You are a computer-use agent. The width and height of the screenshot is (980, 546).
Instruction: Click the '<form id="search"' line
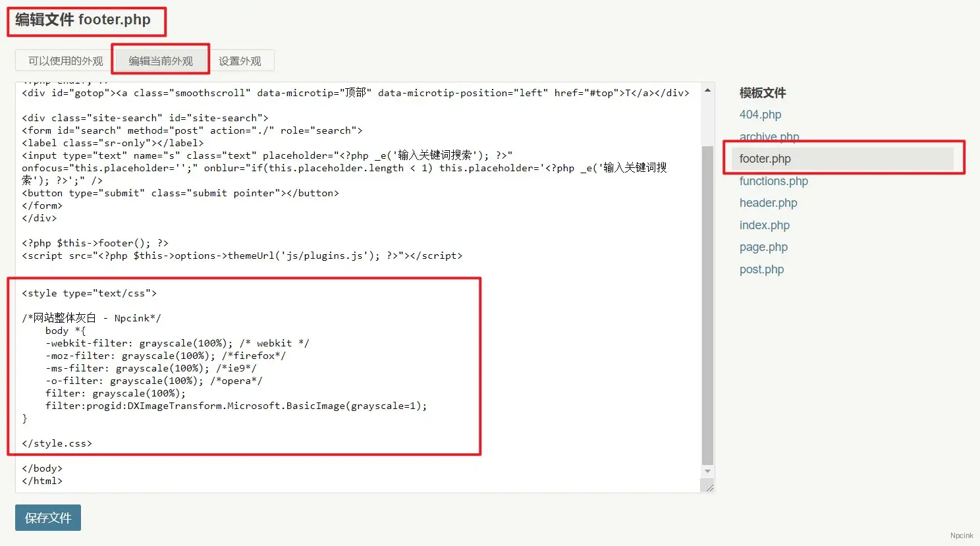192,130
